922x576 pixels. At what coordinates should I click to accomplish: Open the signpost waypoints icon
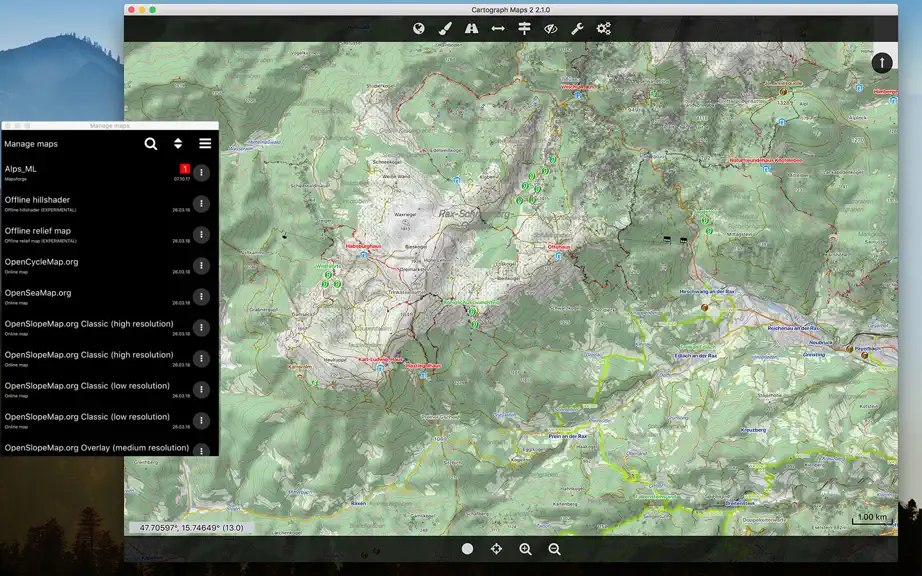(x=525, y=28)
